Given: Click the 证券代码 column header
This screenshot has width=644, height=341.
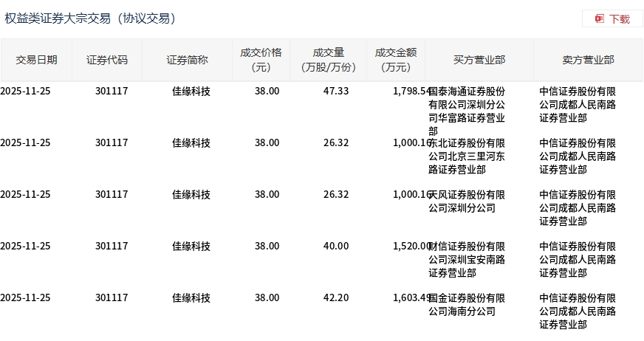Looking at the screenshot, I should [107, 60].
